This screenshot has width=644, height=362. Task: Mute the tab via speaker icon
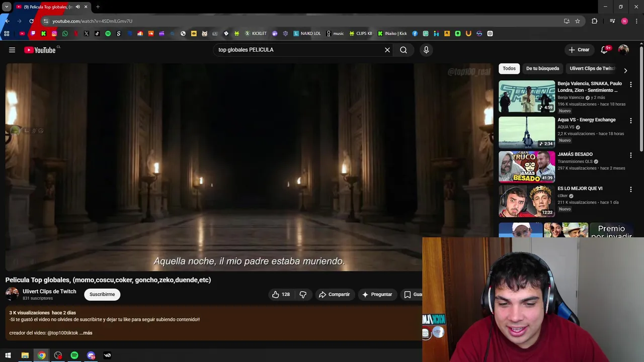coord(77,7)
